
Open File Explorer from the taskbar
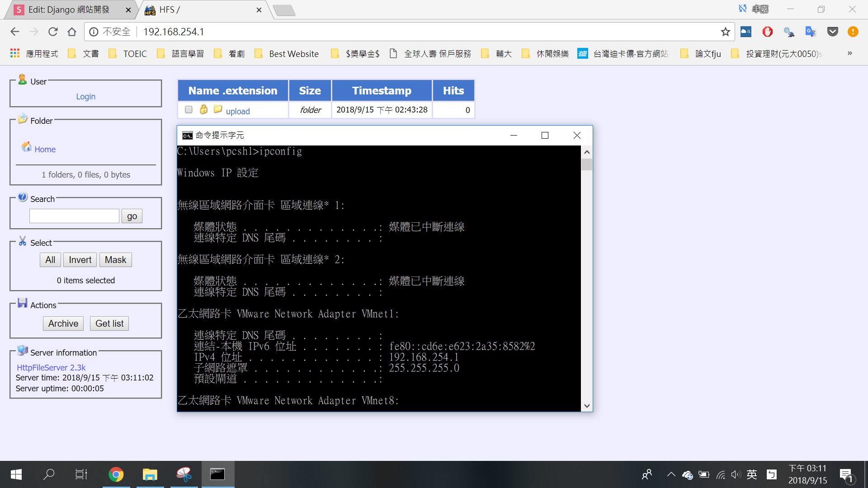tap(150, 474)
